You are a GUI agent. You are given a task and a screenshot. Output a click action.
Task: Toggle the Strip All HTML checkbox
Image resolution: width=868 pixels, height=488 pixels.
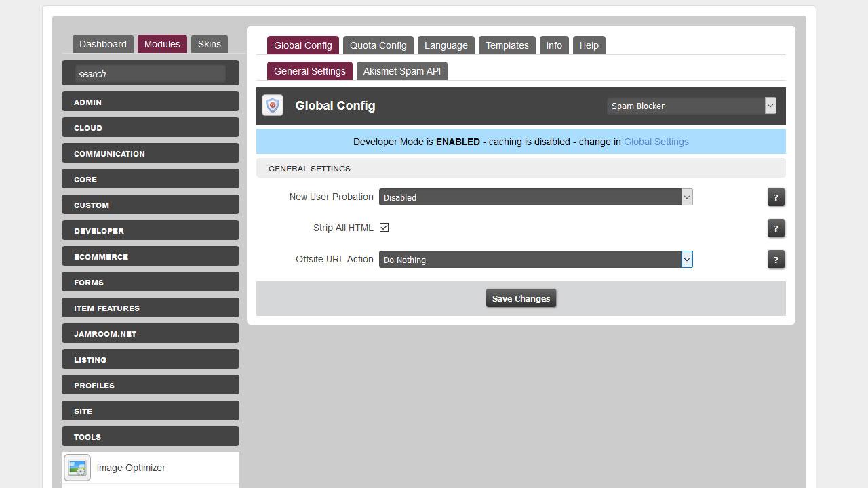[384, 228]
